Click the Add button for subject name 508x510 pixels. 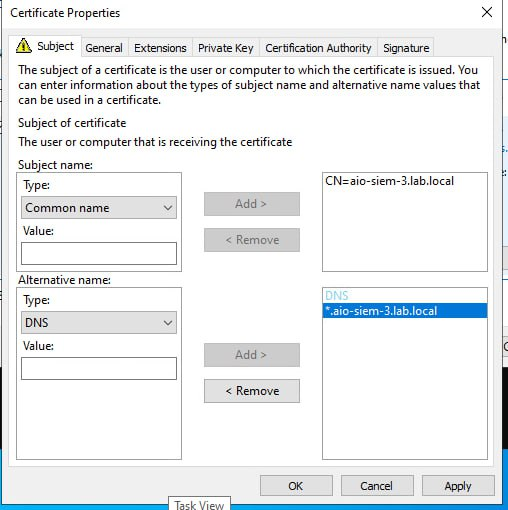point(252,204)
